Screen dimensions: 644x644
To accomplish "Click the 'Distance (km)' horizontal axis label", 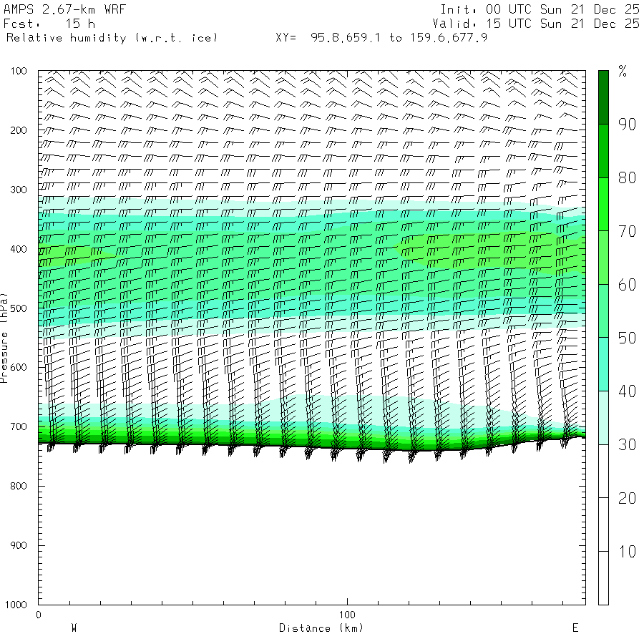I will pyautogui.click(x=321, y=628).
